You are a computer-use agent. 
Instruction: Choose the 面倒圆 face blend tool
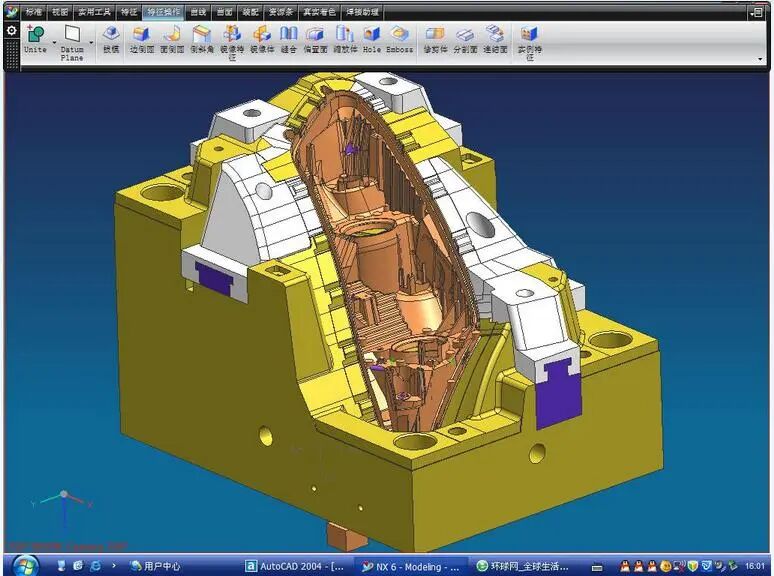coord(172,39)
